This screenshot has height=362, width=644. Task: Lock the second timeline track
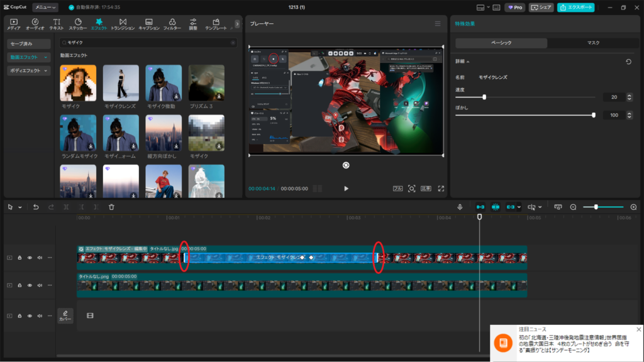pyautogui.click(x=19, y=285)
